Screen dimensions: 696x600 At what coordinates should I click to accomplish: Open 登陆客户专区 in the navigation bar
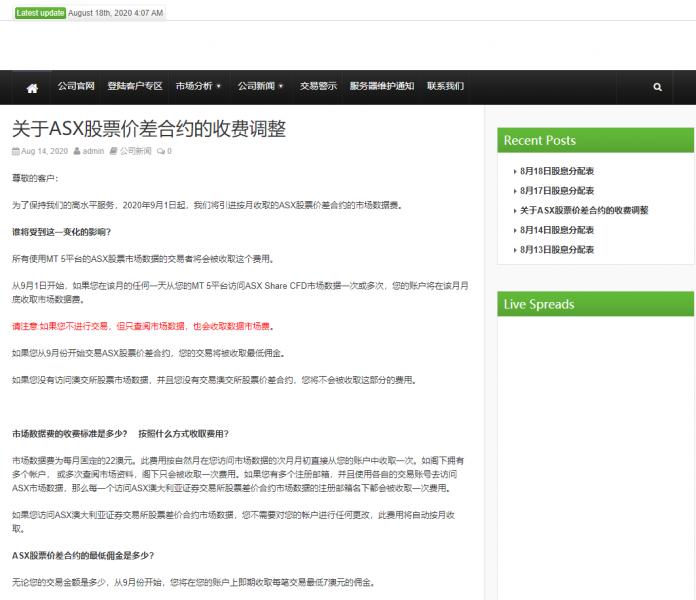pos(135,86)
